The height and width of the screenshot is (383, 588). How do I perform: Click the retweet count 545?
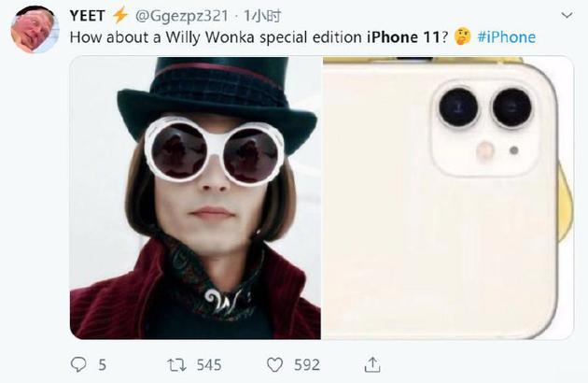coord(208,364)
